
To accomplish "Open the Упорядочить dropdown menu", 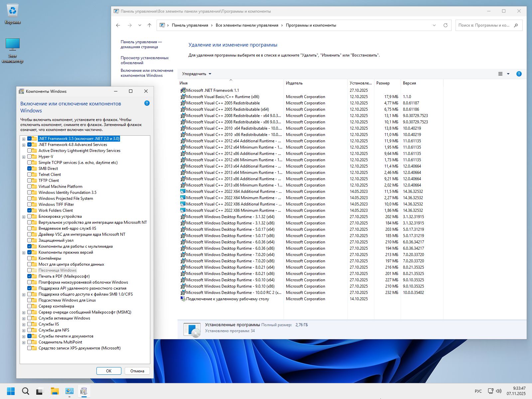I will pos(197,74).
